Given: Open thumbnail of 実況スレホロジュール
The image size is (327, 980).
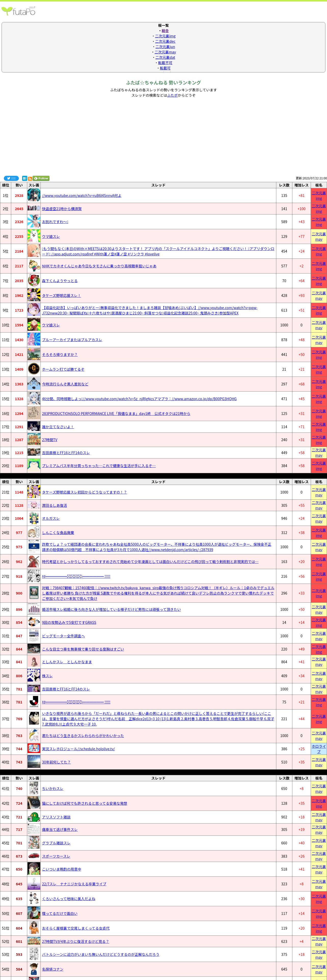Looking at the screenshot, I should [34, 749].
